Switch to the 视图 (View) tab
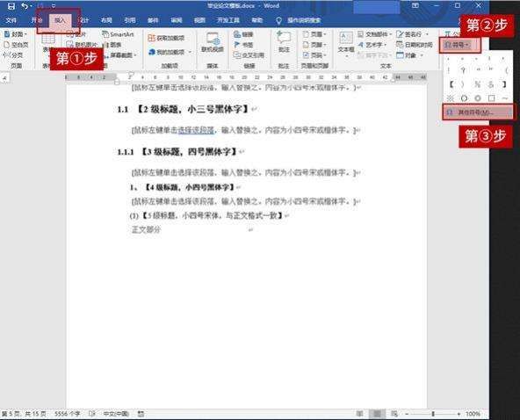This screenshot has height=420, width=520. (199, 20)
